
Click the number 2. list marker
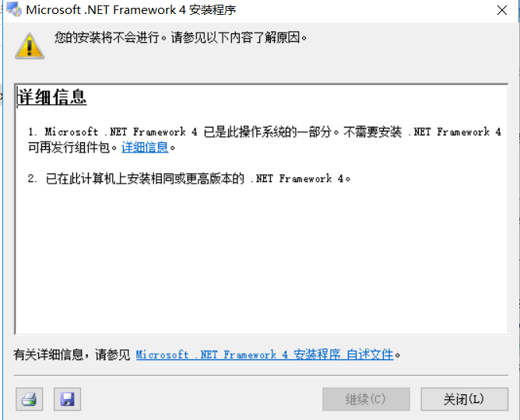33,179
